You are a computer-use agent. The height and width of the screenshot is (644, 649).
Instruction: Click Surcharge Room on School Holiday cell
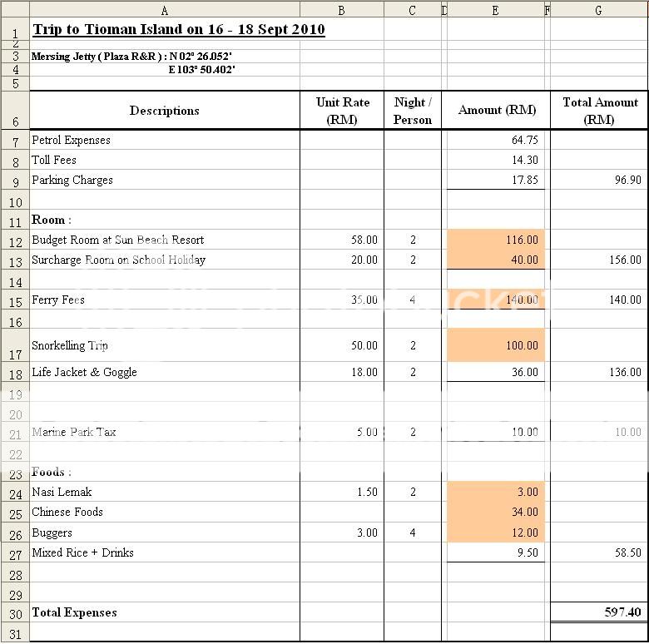165,260
